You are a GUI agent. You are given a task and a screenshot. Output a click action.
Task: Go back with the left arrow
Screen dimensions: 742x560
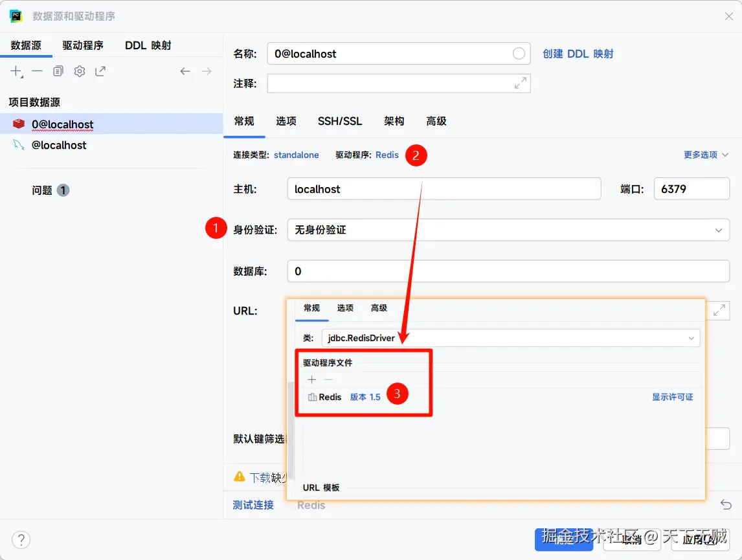pyautogui.click(x=185, y=71)
